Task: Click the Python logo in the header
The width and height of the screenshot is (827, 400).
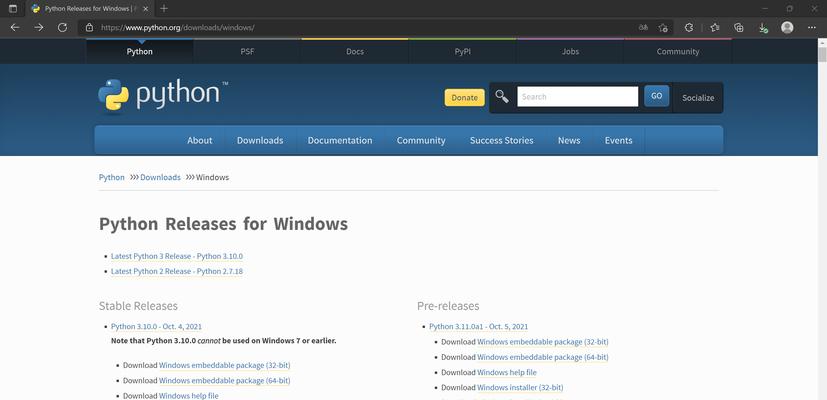Action: point(163,95)
